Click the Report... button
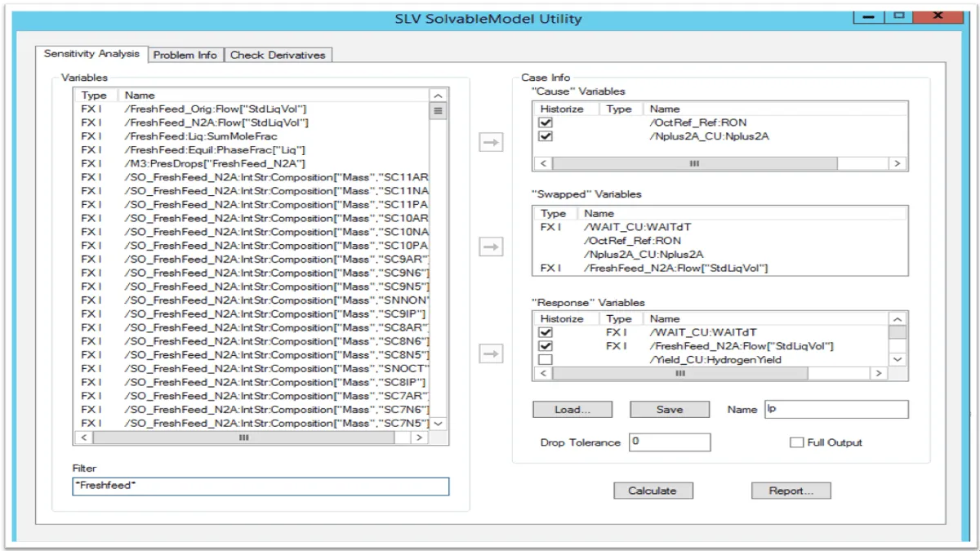 point(791,491)
